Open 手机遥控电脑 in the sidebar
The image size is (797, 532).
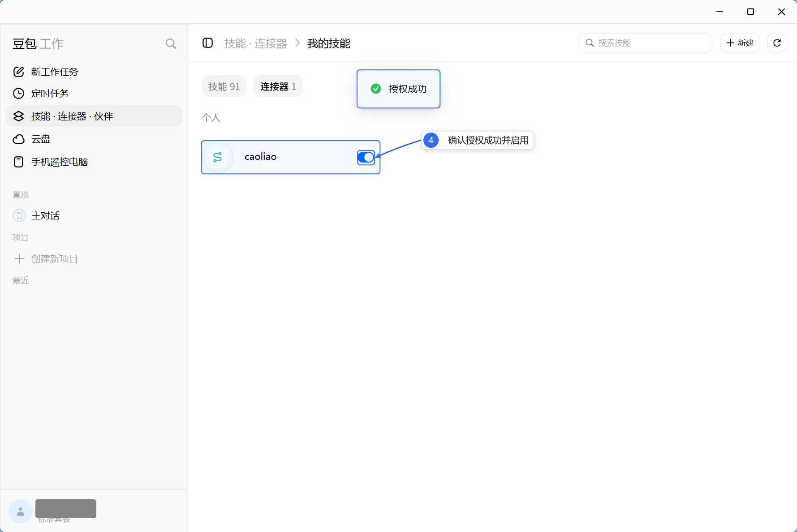(x=94, y=162)
